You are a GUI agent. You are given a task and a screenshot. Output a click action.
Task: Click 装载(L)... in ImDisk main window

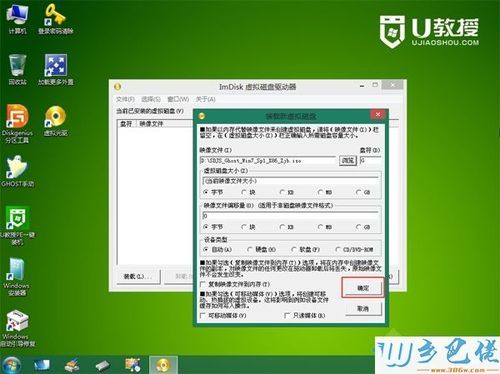pyautogui.click(x=138, y=277)
